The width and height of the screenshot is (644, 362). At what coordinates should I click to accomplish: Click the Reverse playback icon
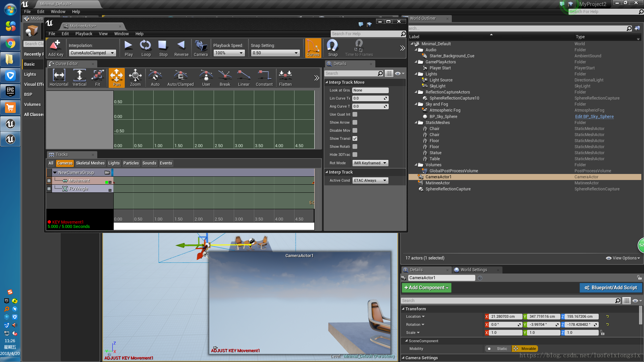(181, 48)
